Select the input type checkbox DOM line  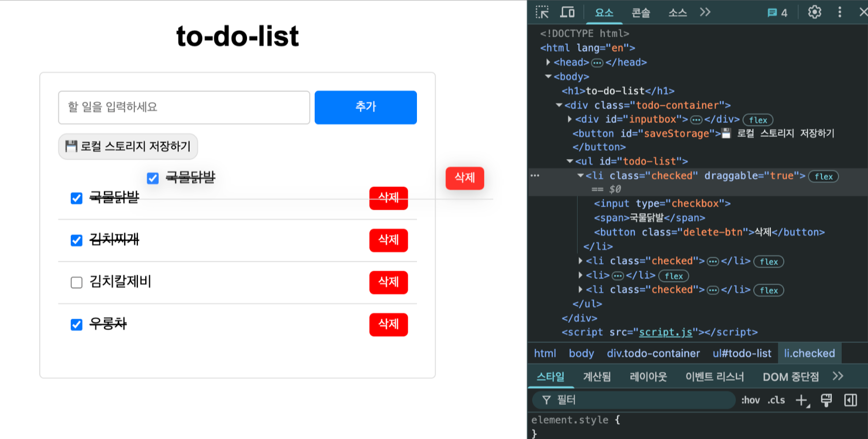click(662, 203)
